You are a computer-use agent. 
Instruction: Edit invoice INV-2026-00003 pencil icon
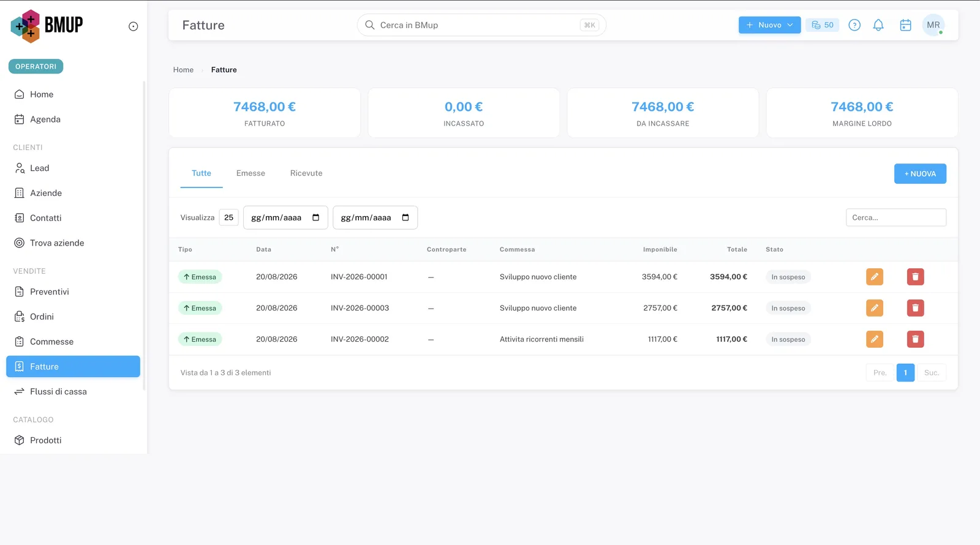point(875,308)
